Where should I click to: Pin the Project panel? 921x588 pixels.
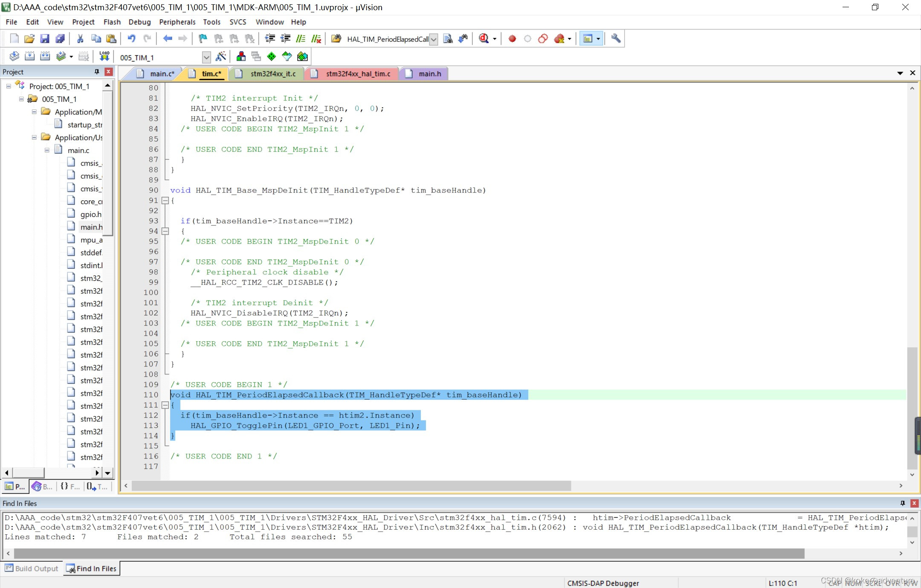click(x=97, y=72)
